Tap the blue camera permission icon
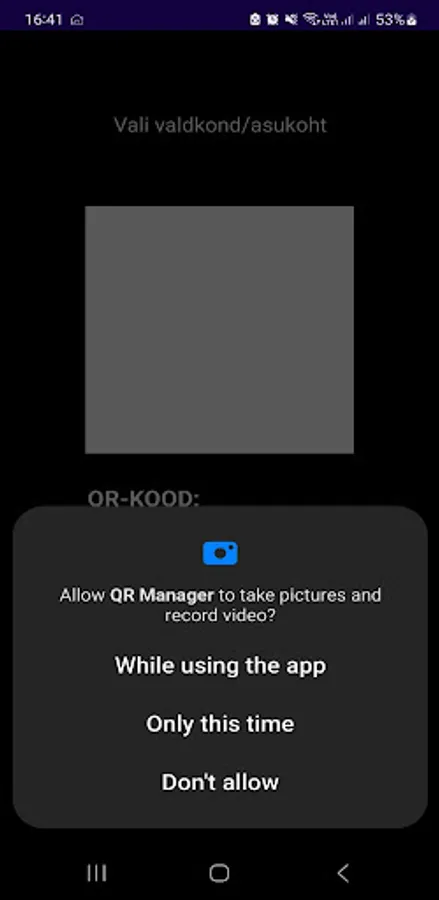The height and width of the screenshot is (900, 439). [220, 553]
